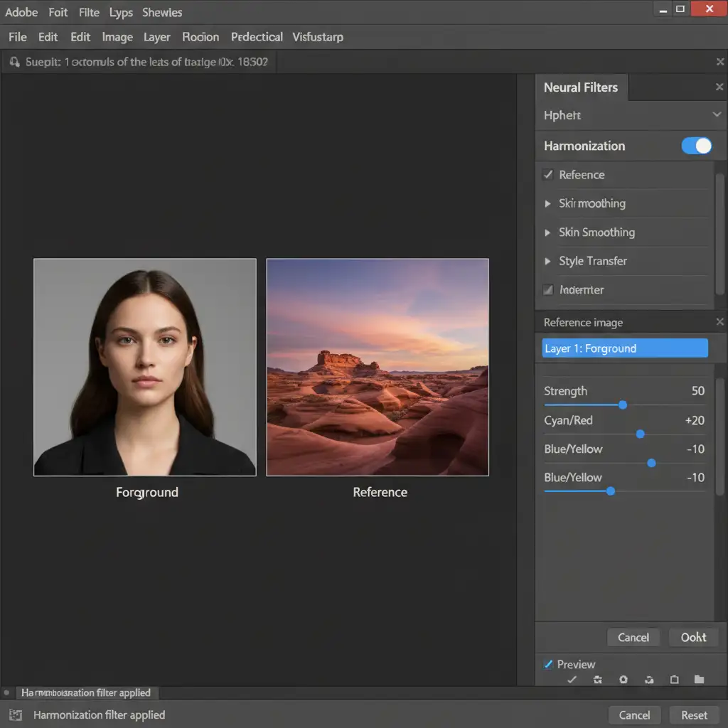728x728 pixels.
Task: Expand the Style Transfer filter section
Action: click(x=547, y=261)
